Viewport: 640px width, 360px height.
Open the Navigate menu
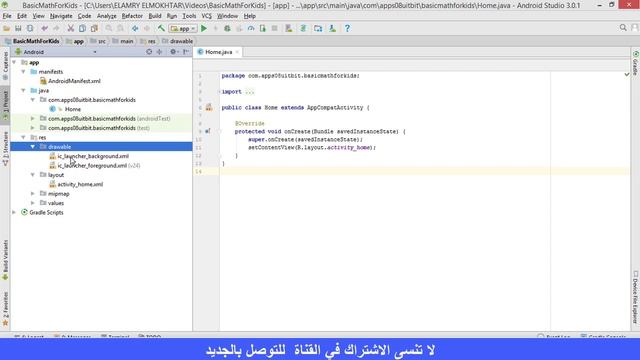(61, 16)
